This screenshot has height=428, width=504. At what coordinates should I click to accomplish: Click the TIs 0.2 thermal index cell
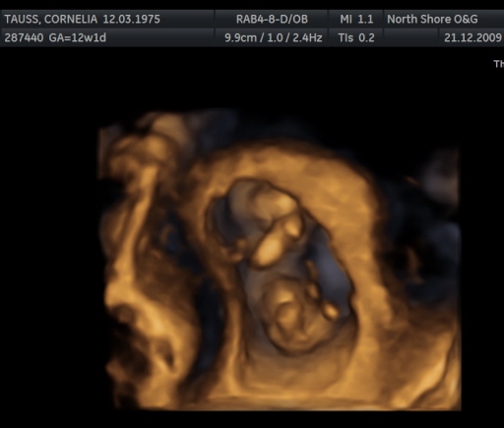tap(356, 37)
